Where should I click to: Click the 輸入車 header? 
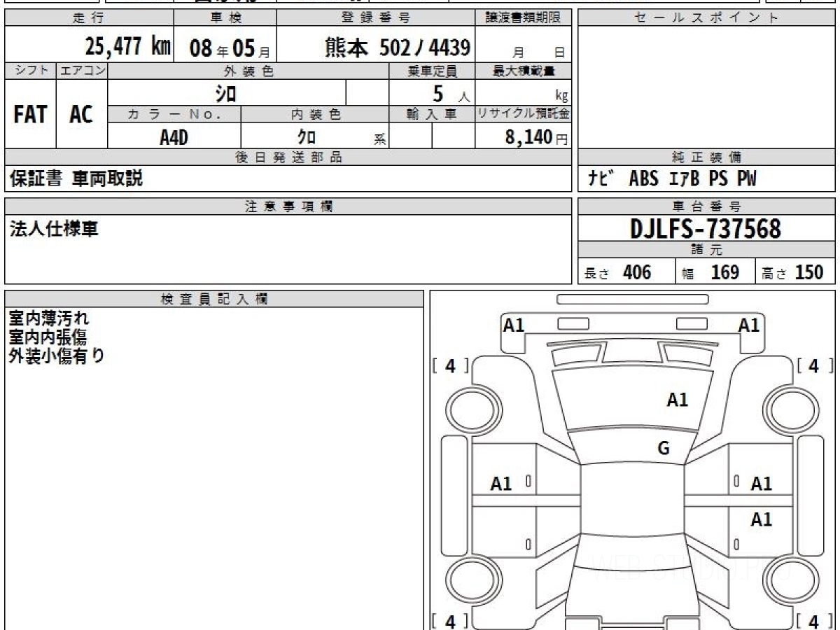coord(432,115)
